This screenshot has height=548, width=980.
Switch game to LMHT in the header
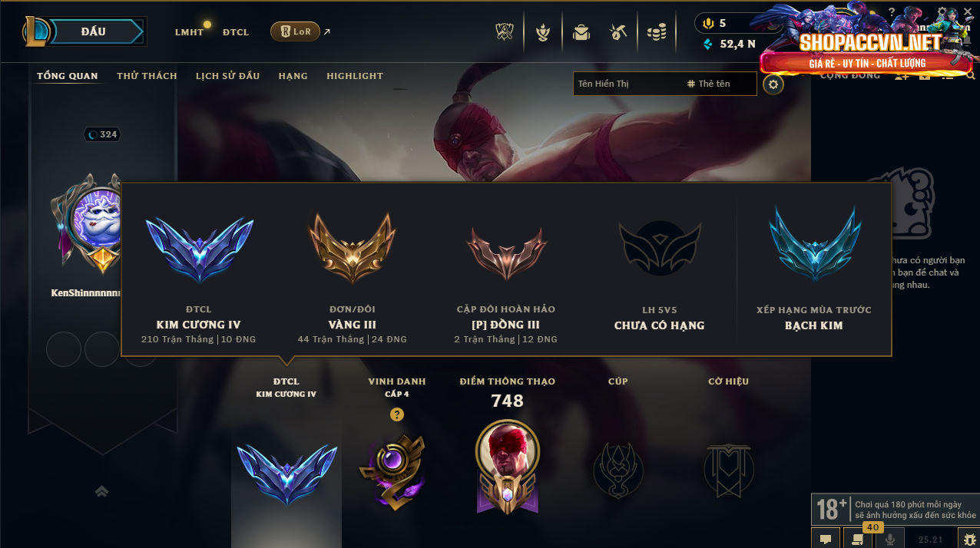click(x=189, y=32)
